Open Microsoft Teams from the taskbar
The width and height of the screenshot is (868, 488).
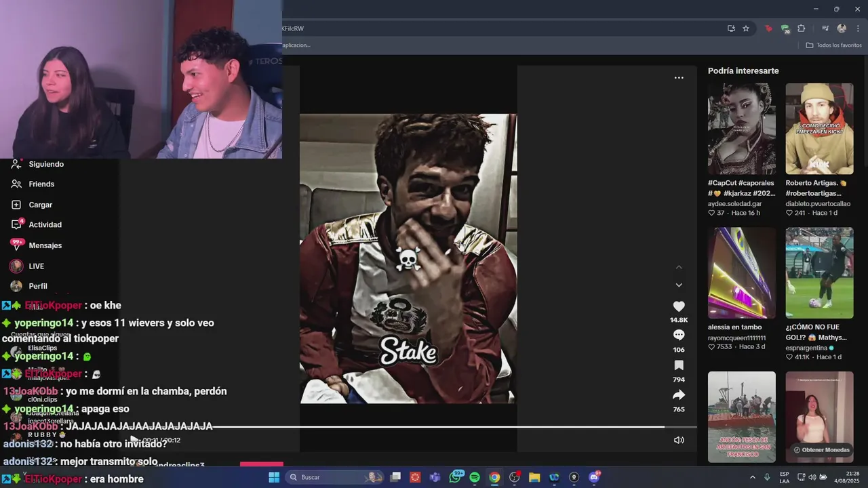[435, 477]
